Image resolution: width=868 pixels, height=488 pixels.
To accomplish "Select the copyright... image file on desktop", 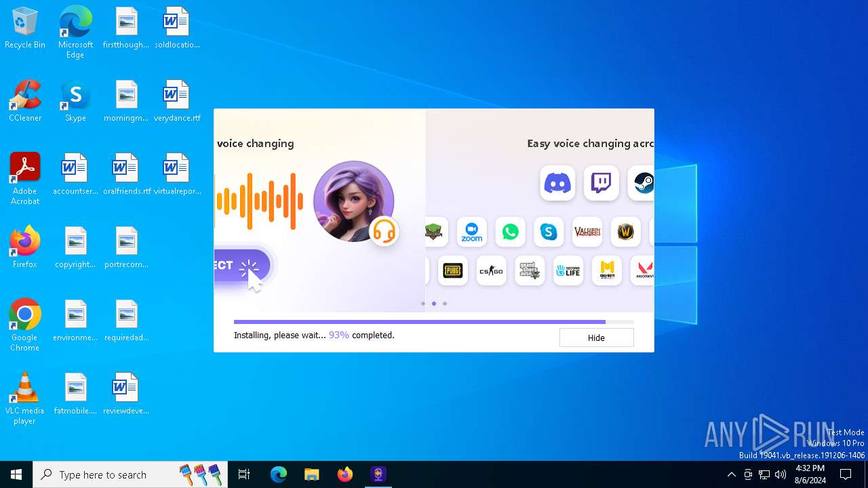I will click(75, 248).
